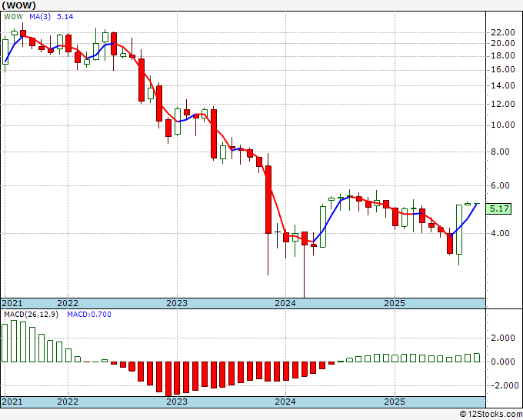Viewport: 523px width, 420px height.
Task: Click the lowest red MACD bar near 2023
Action: point(168,379)
